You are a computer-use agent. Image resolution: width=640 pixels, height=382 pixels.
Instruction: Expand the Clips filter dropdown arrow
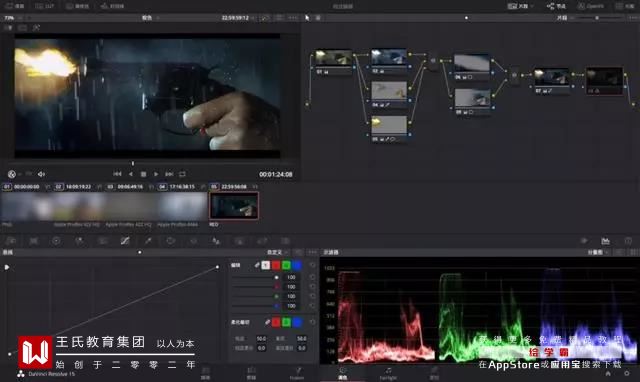[x=532, y=6]
